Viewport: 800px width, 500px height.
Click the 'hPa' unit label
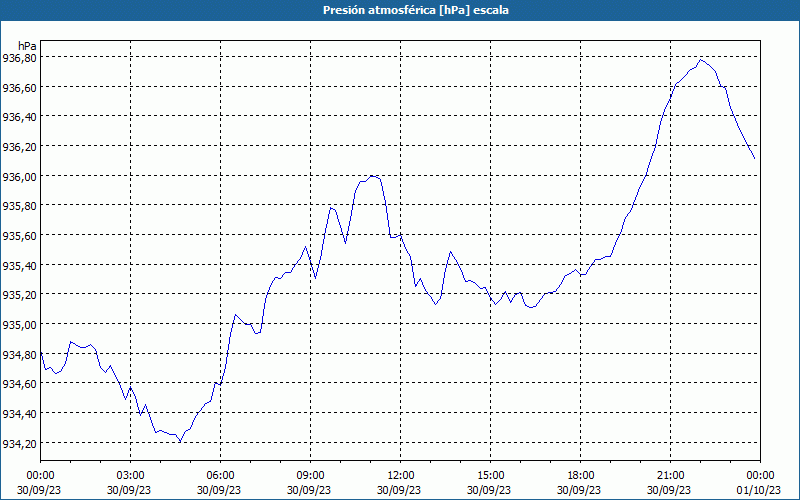tap(28, 46)
